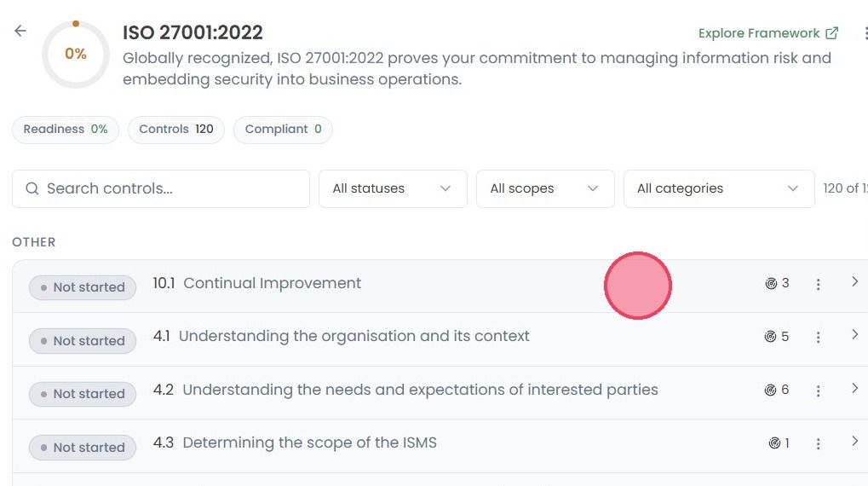Open the All categories dropdown

click(719, 189)
